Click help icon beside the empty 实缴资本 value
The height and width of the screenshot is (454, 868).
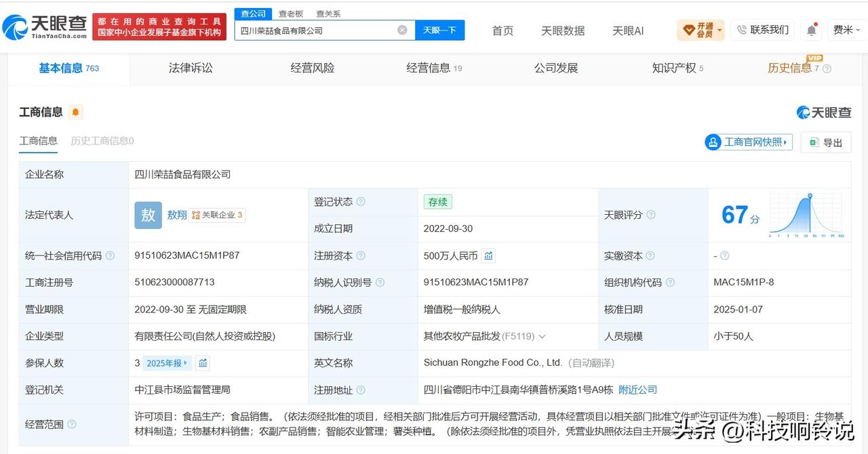pyautogui.click(x=724, y=255)
